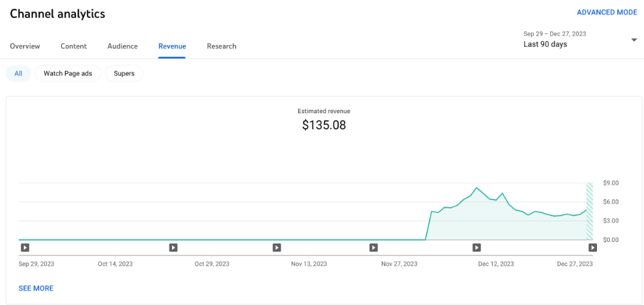Image resolution: width=644 pixels, height=305 pixels.
Task: Click the video marker near Oct 29, 2023
Action: [x=277, y=247]
